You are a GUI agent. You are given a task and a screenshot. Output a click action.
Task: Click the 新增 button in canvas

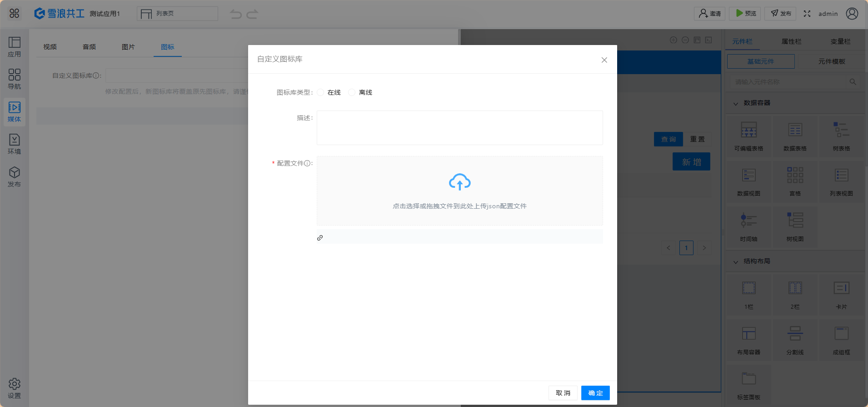691,162
